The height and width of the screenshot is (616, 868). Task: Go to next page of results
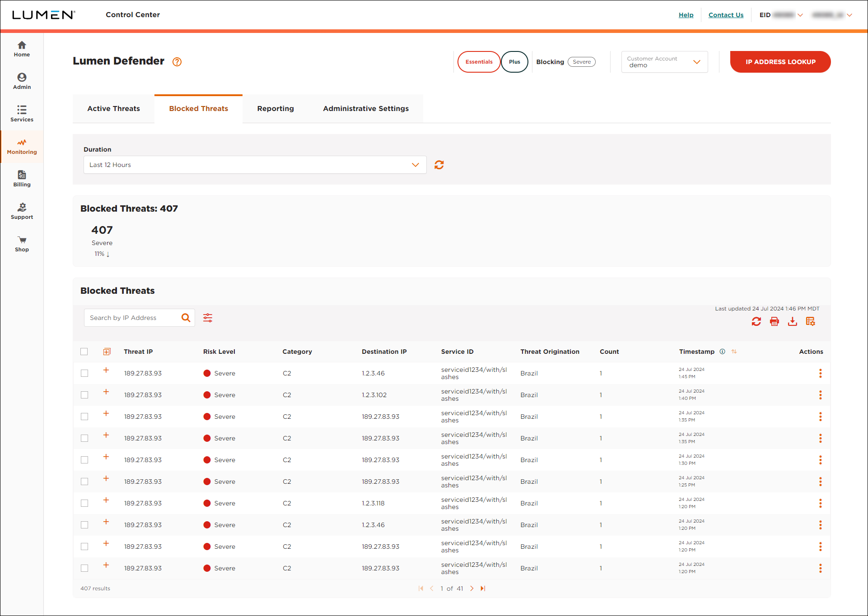pyautogui.click(x=472, y=588)
